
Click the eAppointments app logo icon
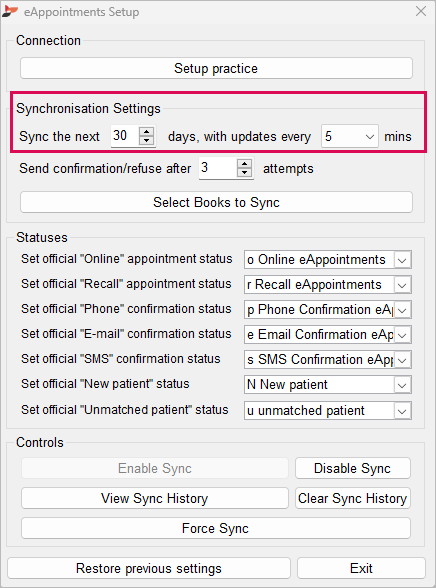pos(10,11)
